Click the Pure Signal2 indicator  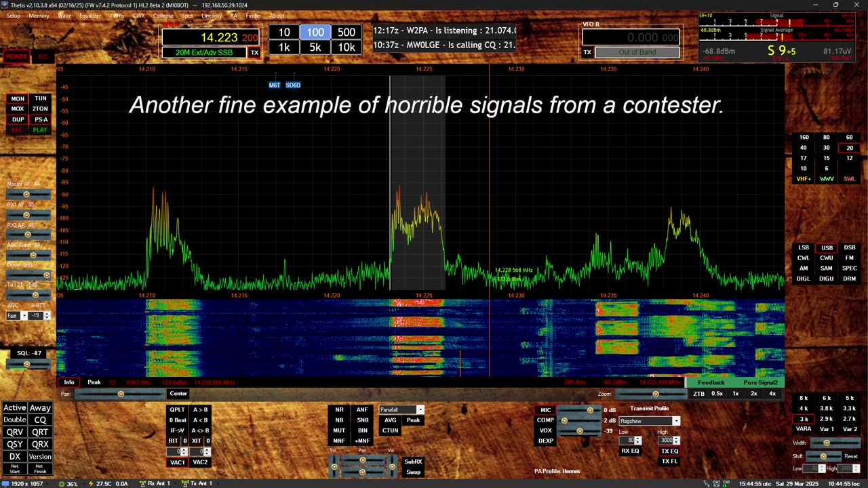760,383
